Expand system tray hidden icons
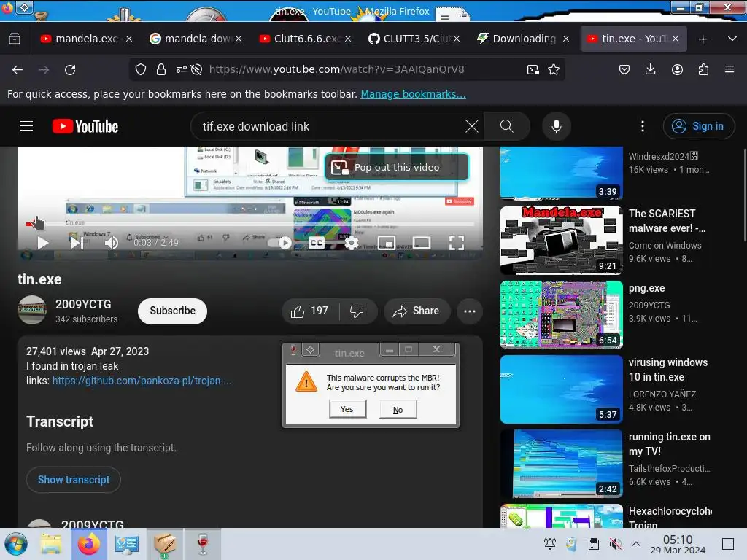Viewport: 747px width, 560px height. tap(635, 543)
